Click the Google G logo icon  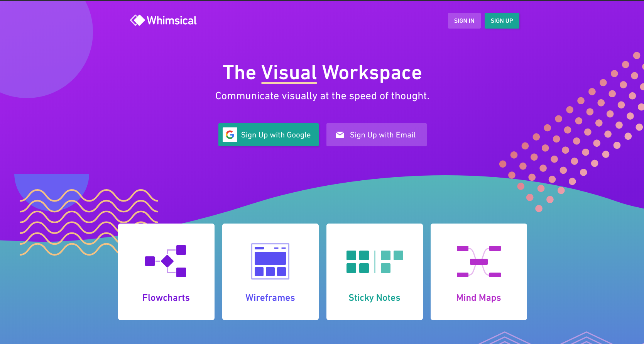[230, 135]
